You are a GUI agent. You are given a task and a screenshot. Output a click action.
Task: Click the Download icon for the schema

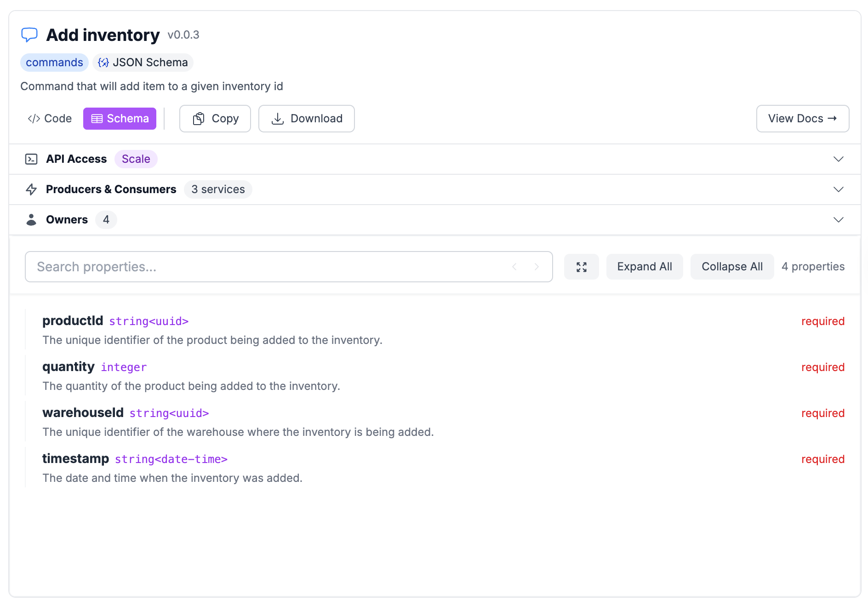(278, 119)
